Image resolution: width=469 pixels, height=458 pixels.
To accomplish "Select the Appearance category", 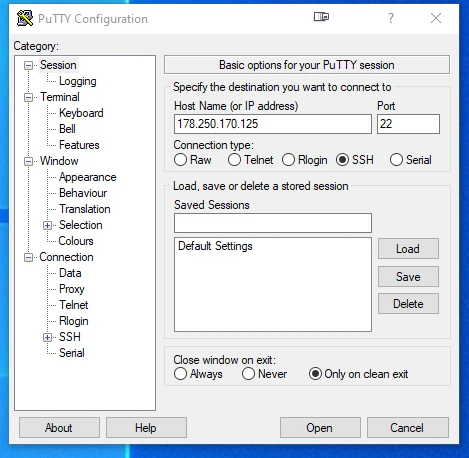I will [x=87, y=177].
